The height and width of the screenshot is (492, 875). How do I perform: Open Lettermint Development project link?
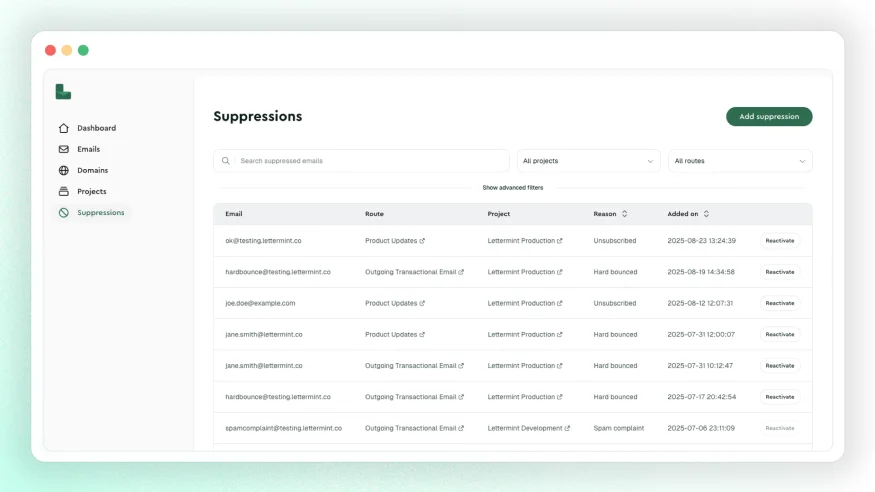525,428
